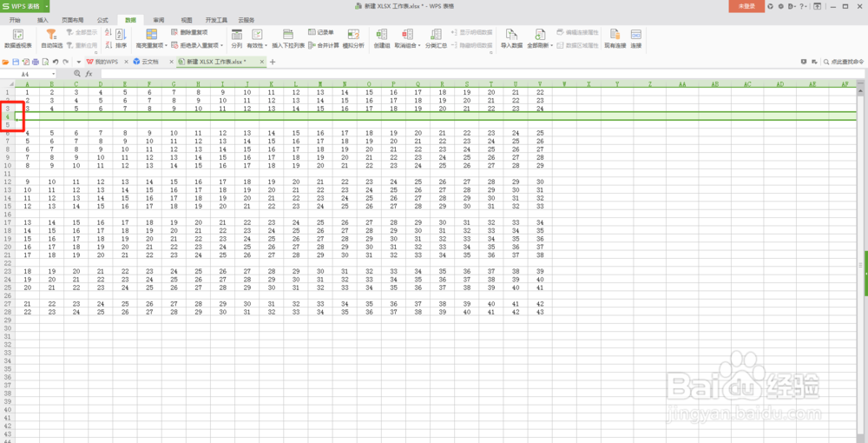
Task: Click 导入数据 import data
Action: 511,38
